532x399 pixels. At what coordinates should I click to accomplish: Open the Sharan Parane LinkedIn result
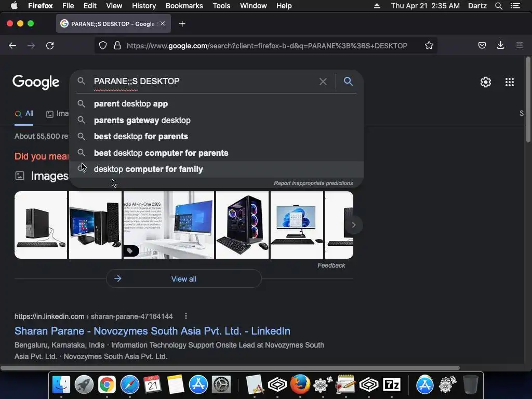click(152, 331)
